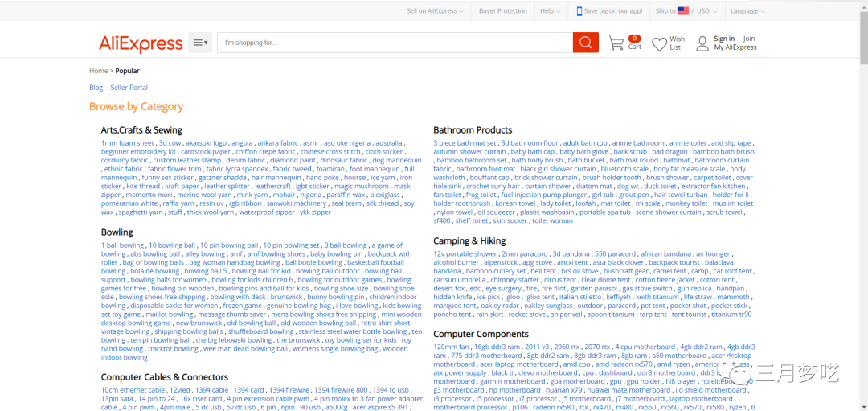This screenshot has height=411, width=868.
Task: Open the Wish List heart icon
Action: pos(659,43)
